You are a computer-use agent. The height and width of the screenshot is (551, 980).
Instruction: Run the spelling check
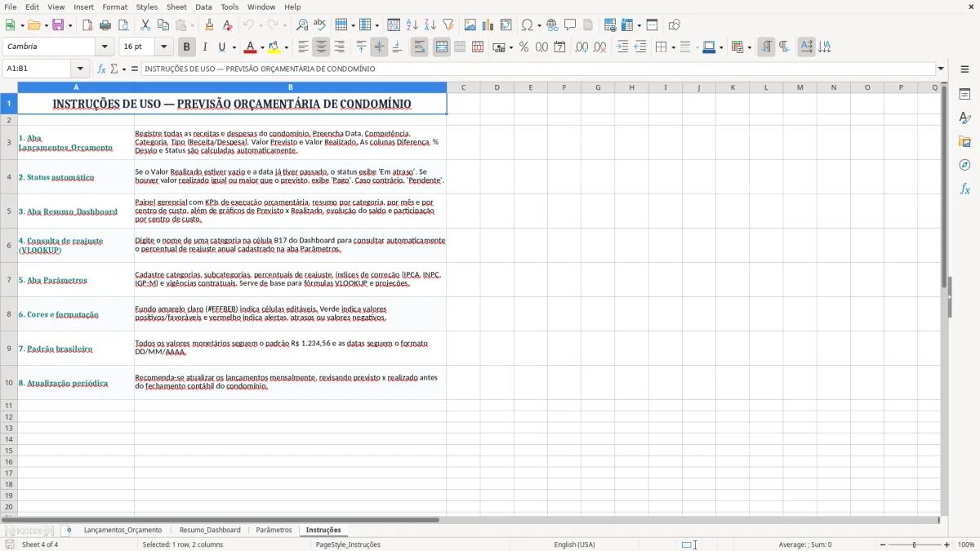[x=320, y=25]
